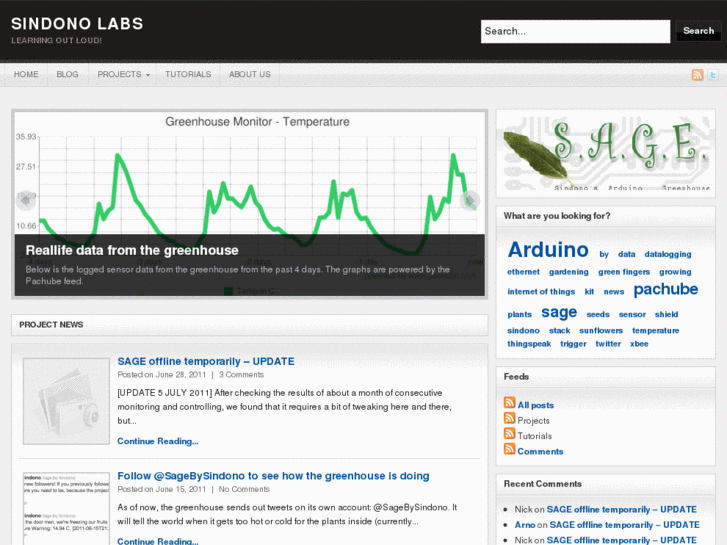727x545 pixels.
Task: Select the data tag
Action: coord(626,254)
